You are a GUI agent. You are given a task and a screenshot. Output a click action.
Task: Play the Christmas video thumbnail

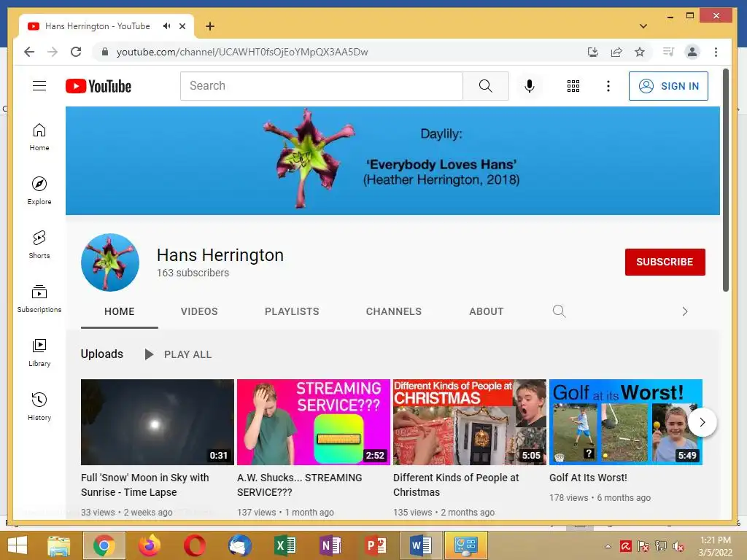(469, 422)
